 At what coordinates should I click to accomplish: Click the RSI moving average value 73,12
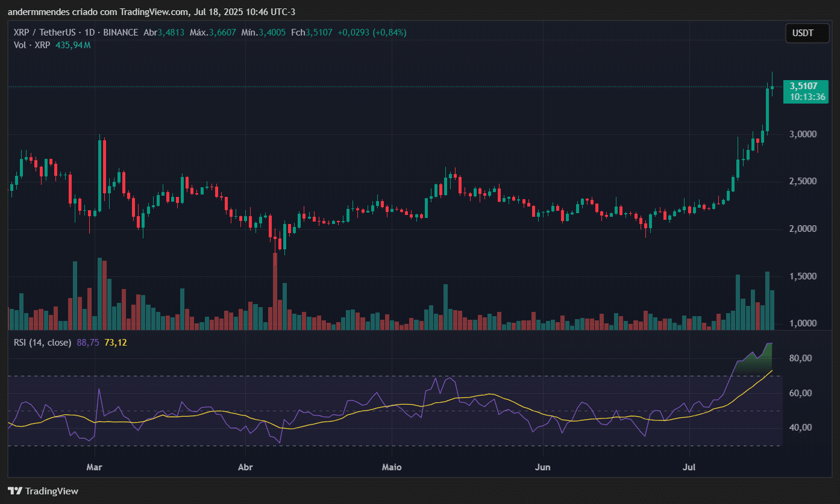pyautogui.click(x=116, y=343)
